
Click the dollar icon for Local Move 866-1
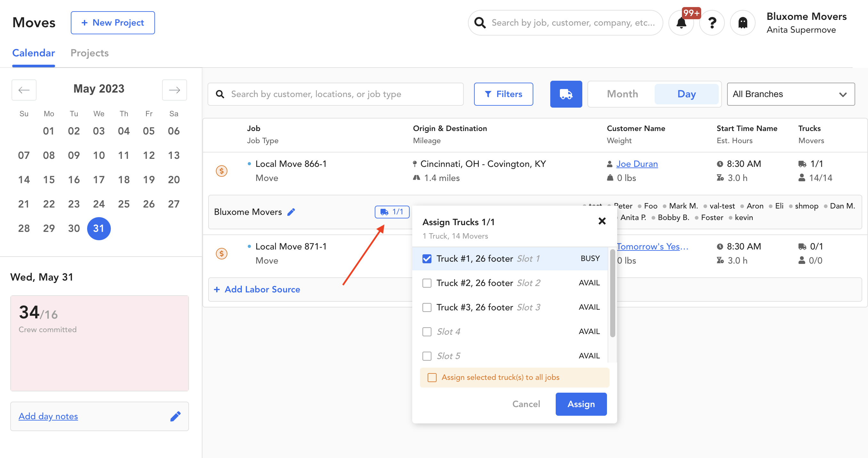(x=221, y=171)
